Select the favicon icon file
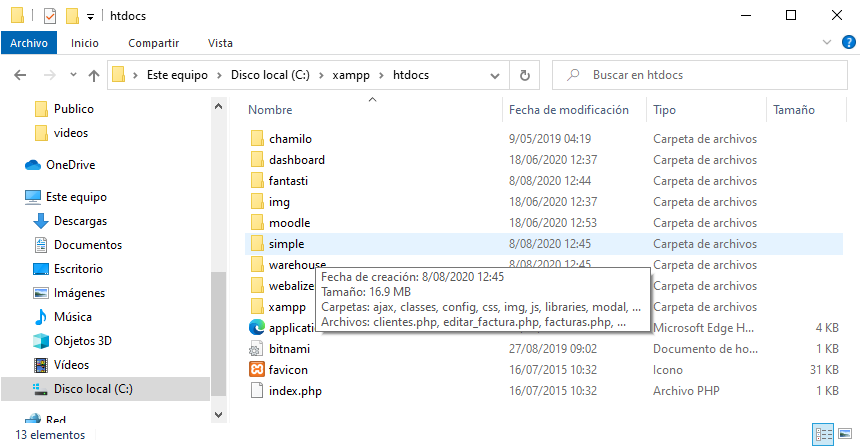Screen dimensions: 861x447 (286, 370)
